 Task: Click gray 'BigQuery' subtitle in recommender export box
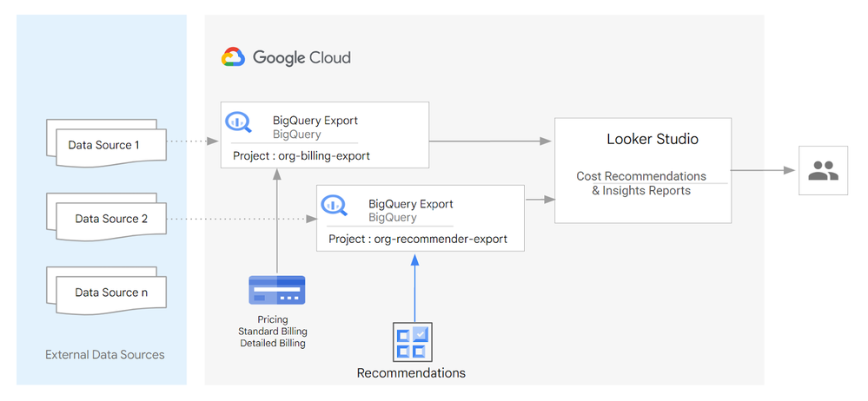[393, 218]
